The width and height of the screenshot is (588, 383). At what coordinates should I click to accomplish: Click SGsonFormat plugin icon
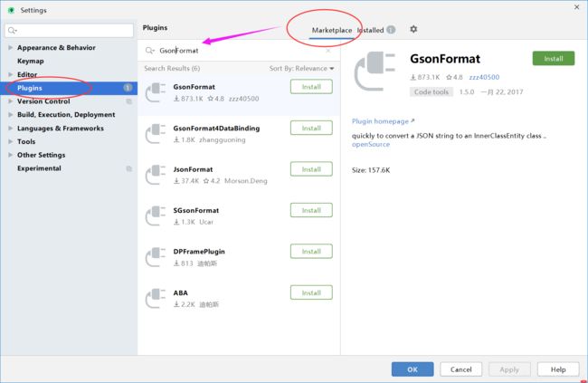[156, 215]
